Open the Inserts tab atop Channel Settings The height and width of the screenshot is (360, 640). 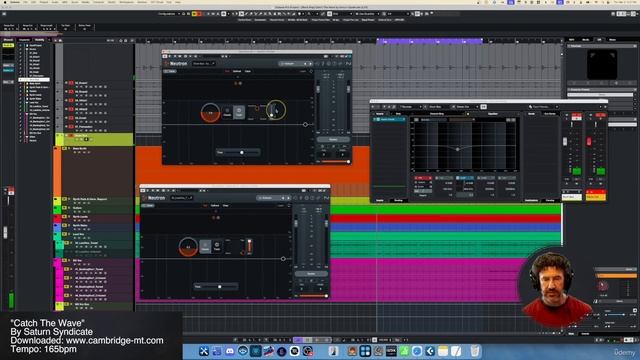[380, 114]
